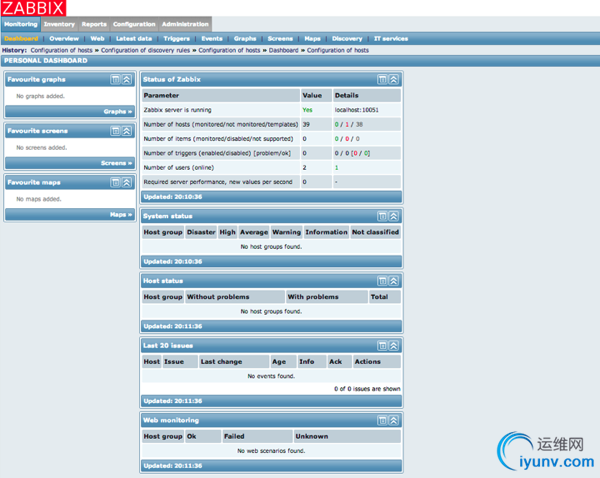Screen dimensions: 600x478
Task: Collapse the Last 20 issues widget
Action: click(x=393, y=346)
